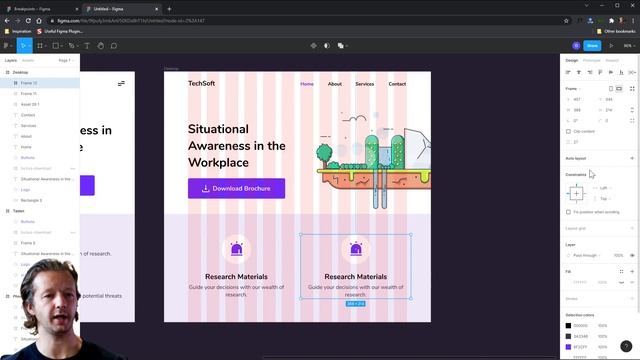Open the fill Style grid icon
Viewport: 640px width, 360px height.
[621, 271]
